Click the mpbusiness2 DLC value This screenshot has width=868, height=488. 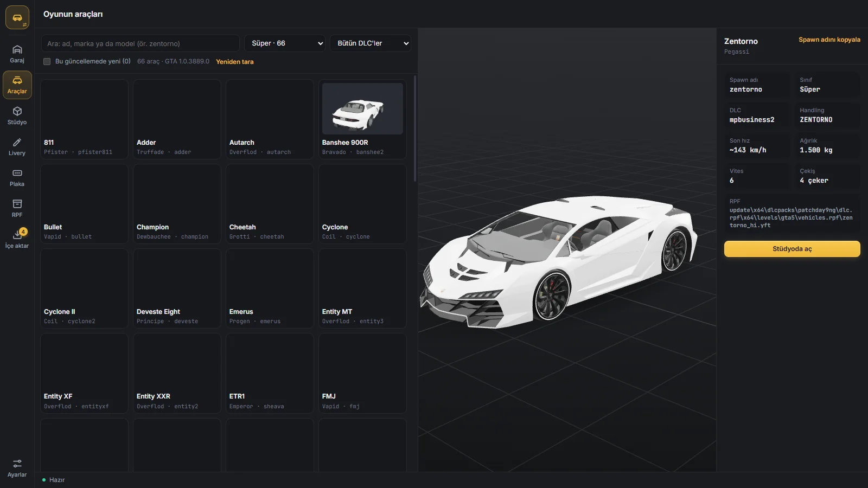pyautogui.click(x=752, y=120)
